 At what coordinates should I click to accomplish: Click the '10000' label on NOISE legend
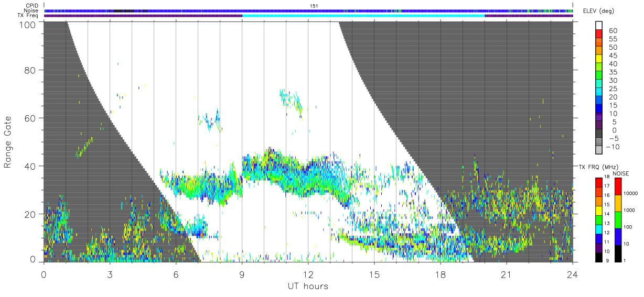pyautogui.click(x=630, y=193)
